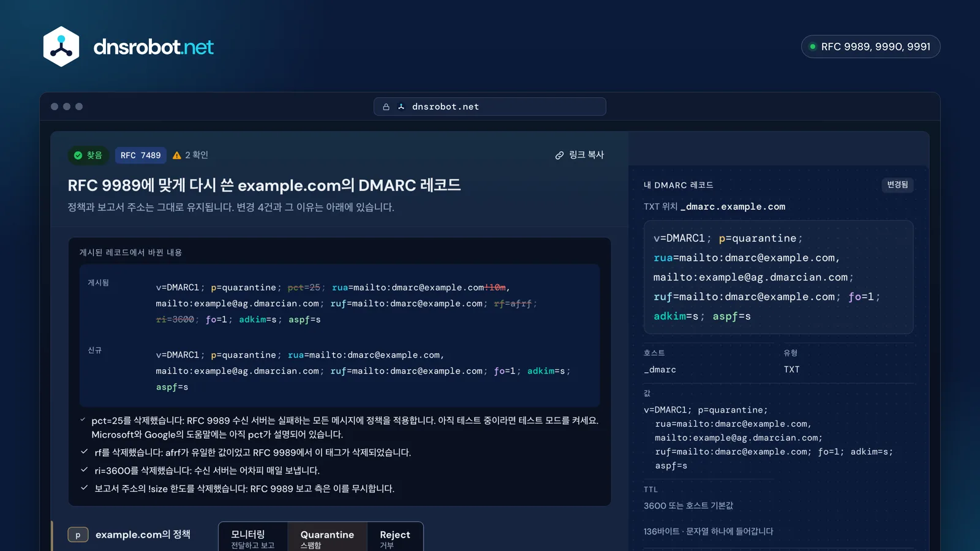980x551 pixels.
Task: Click the TXT record type value
Action: [x=791, y=370]
